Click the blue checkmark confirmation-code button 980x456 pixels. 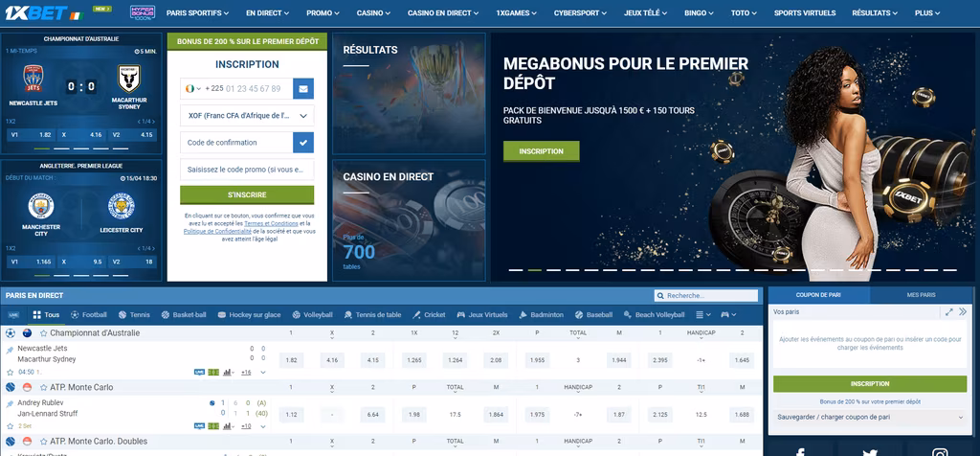(303, 143)
